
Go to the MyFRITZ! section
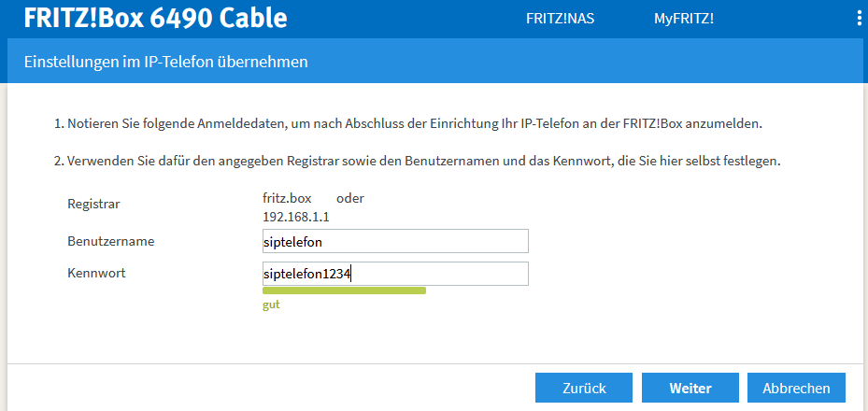click(683, 19)
